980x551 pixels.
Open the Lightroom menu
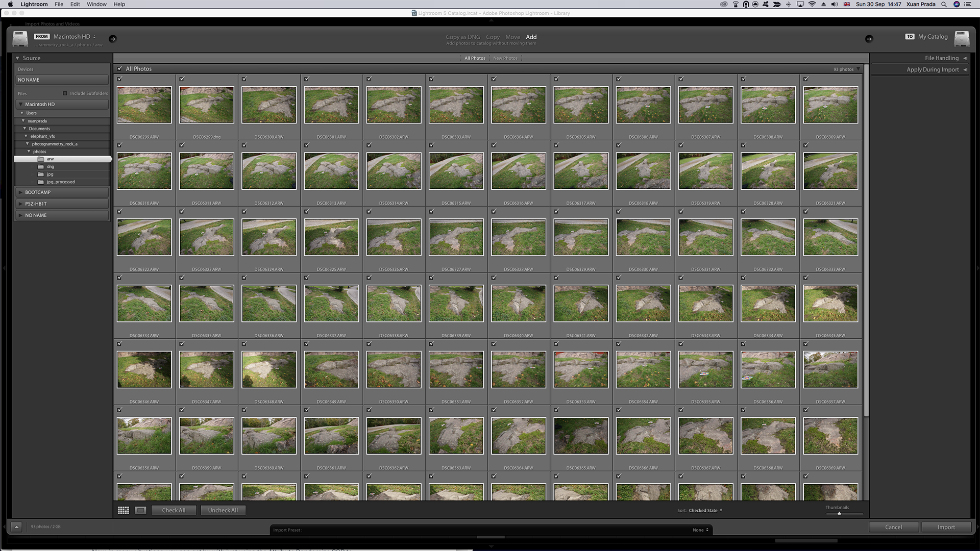pyautogui.click(x=34, y=4)
